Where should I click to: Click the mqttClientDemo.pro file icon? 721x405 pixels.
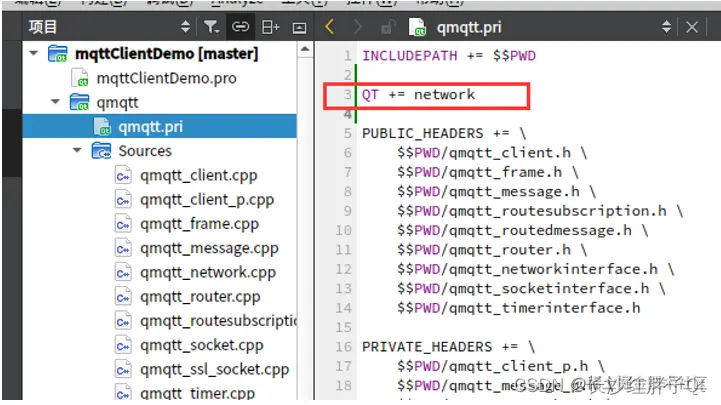point(80,78)
